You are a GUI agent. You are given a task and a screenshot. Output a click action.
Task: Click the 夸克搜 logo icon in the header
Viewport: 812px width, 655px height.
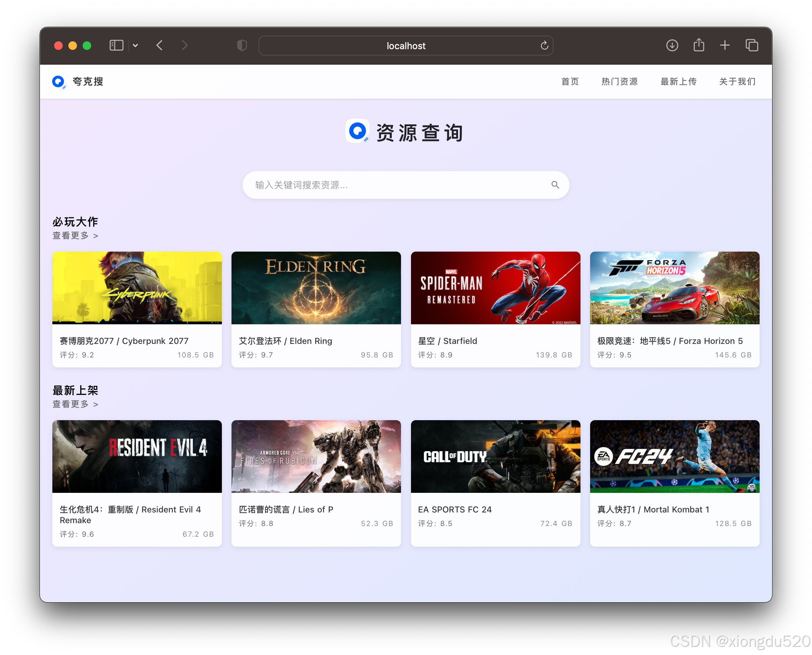click(58, 82)
